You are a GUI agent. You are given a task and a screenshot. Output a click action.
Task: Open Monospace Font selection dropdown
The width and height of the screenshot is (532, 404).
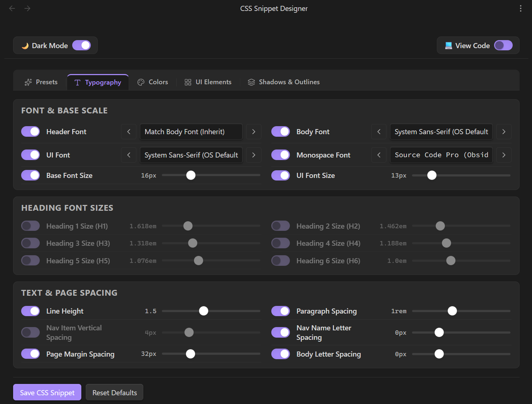441,155
